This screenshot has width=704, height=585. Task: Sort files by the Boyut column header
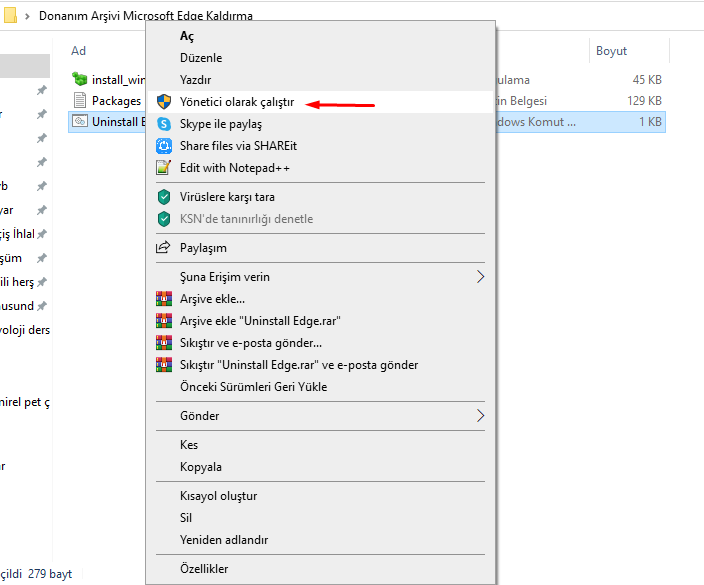(611, 51)
